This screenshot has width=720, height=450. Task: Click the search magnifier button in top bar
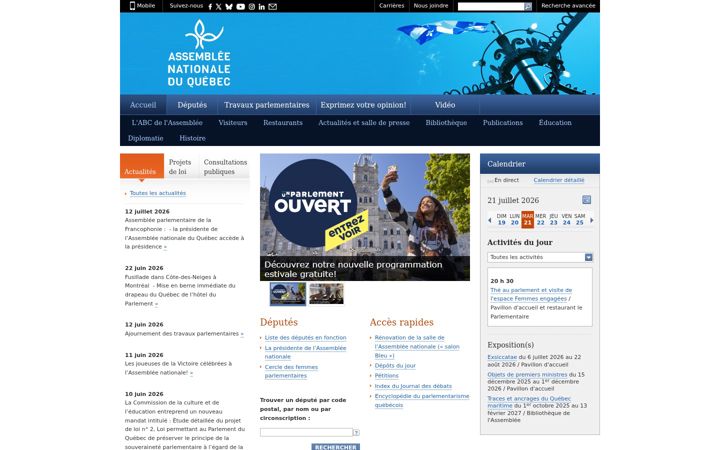click(528, 6)
